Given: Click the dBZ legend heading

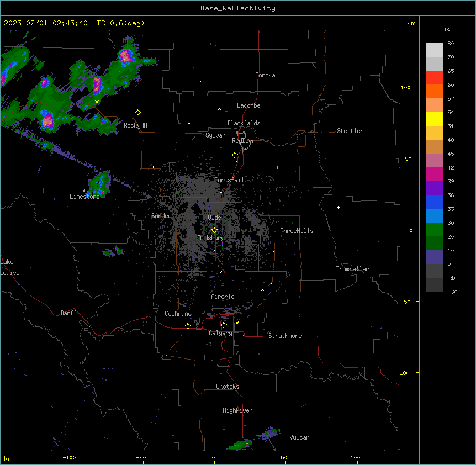Looking at the screenshot, I should pyautogui.click(x=447, y=29).
